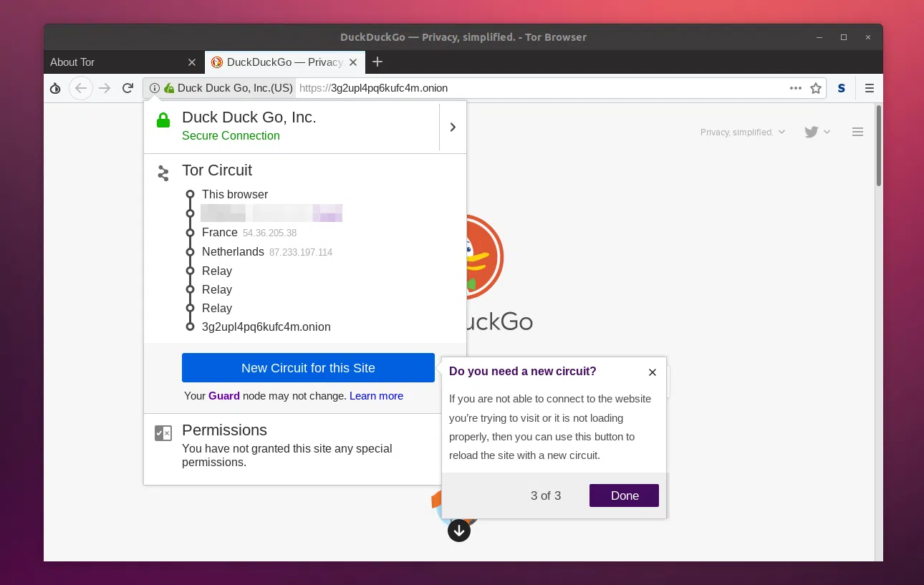Click the Tor onion button in toolbar
924x585 pixels.
click(x=55, y=88)
